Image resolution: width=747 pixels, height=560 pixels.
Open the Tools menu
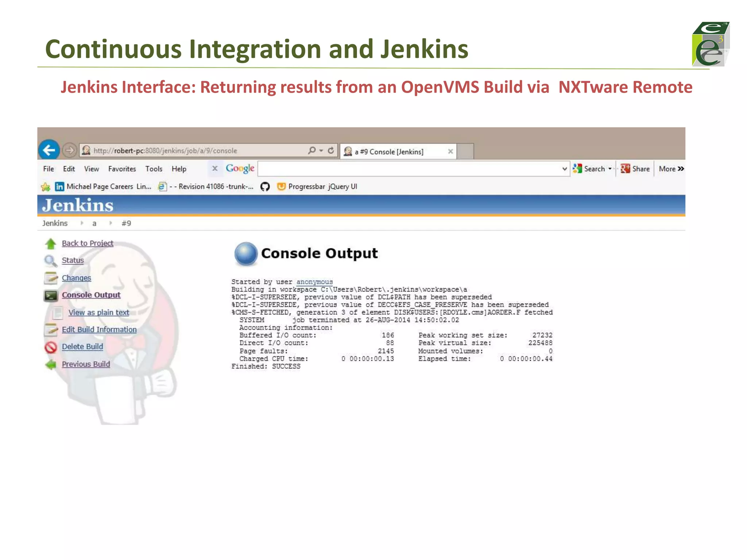coord(154,169)
